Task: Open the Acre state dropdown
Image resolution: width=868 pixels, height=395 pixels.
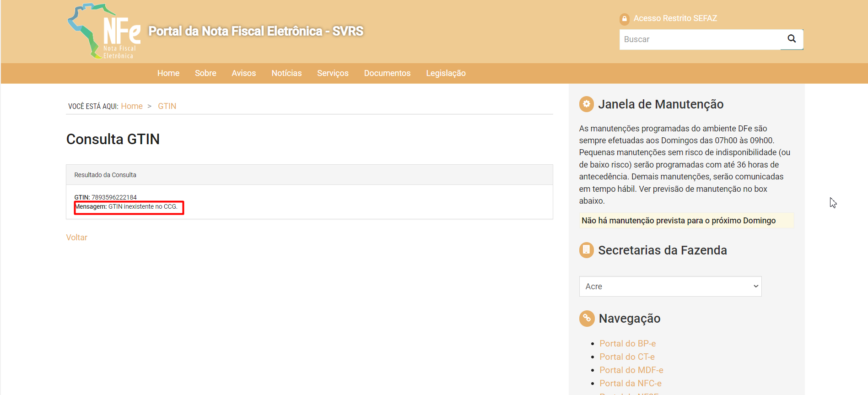Action: click(670, 286)
